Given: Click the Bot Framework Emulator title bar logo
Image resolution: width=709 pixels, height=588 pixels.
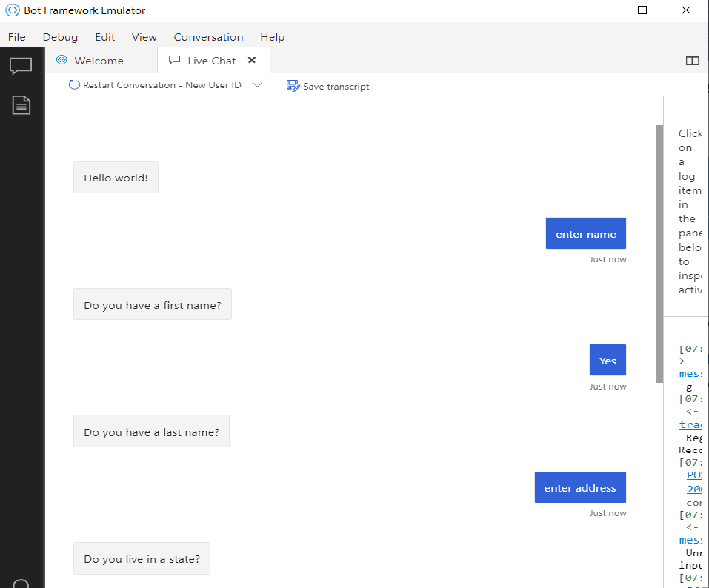Looking at the screenshot, I should tap(12, 10).
